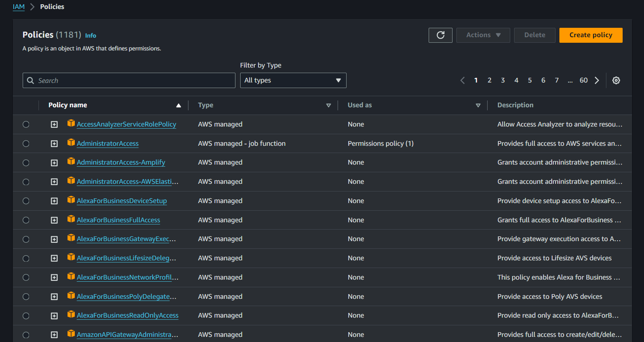Click the orange policy icon beside AdministratorAccess
Viewport: 644px width, 342px height.
coord(71,143)
